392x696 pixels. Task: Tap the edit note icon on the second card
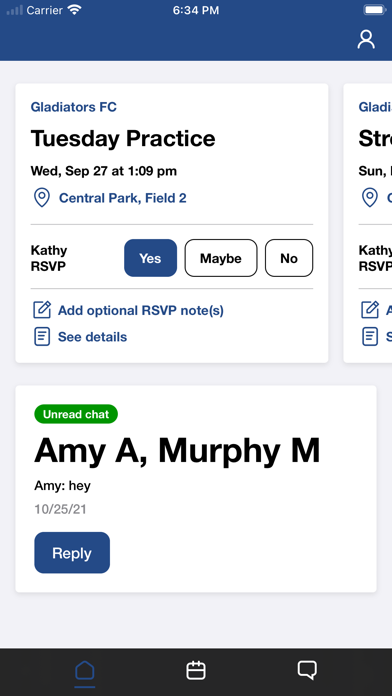coord(370,310)
